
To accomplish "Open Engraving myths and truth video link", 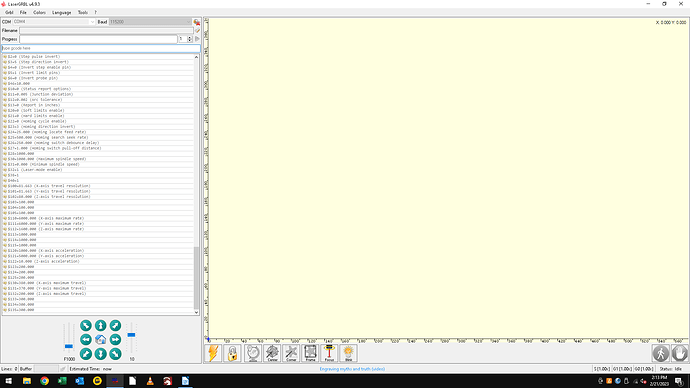I will 352,369.
